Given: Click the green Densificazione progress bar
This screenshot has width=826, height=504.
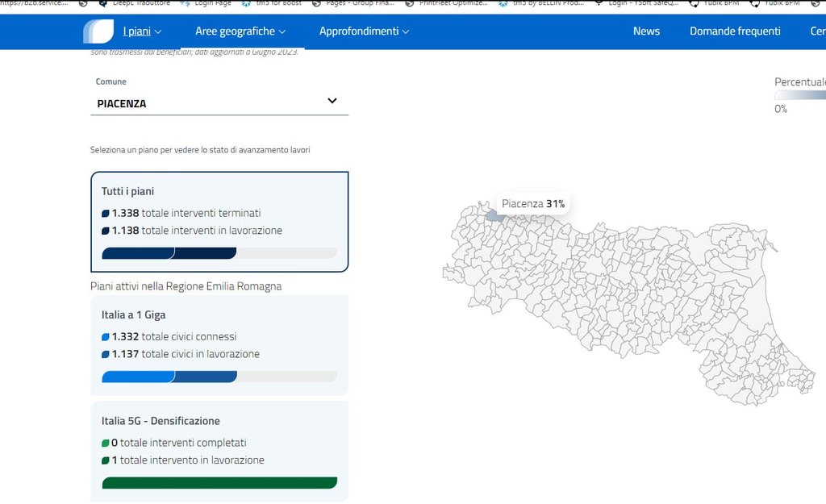Looking at the screenshot, I should [x=219, y=482].
